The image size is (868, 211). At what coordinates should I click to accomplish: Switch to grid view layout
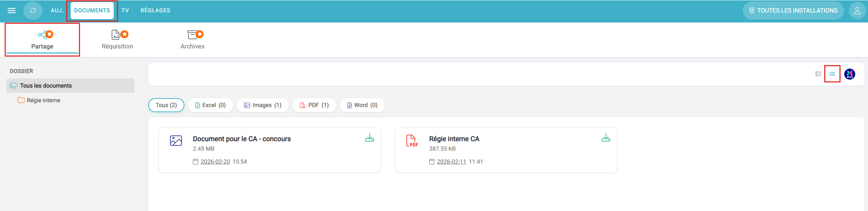click(x=832, y=74)
